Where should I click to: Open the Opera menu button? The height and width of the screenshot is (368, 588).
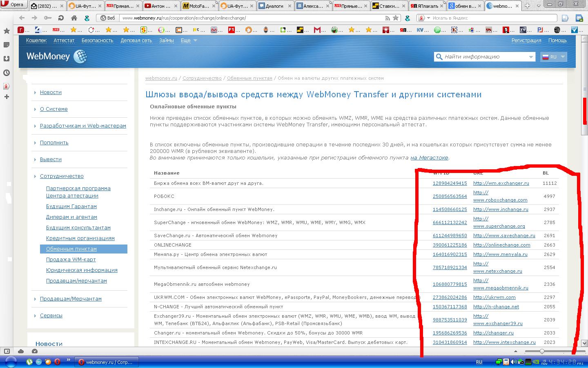(14, 4)
